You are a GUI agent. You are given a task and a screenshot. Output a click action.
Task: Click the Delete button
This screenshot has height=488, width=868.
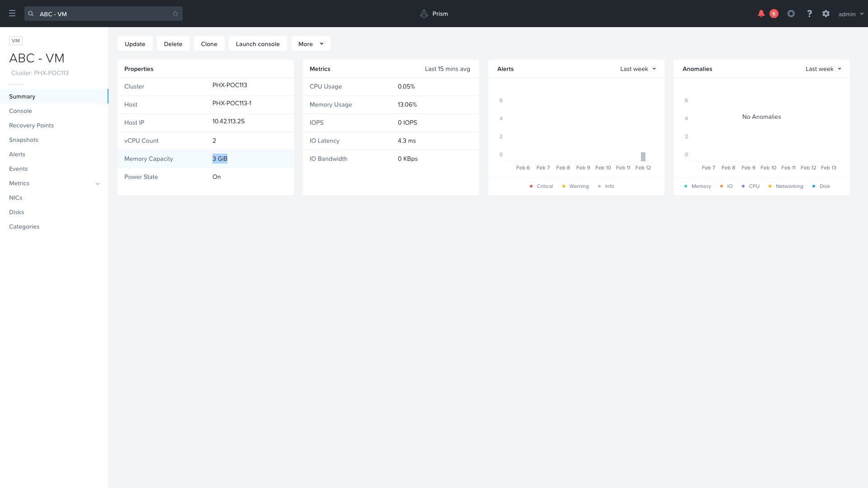(173, 44)
